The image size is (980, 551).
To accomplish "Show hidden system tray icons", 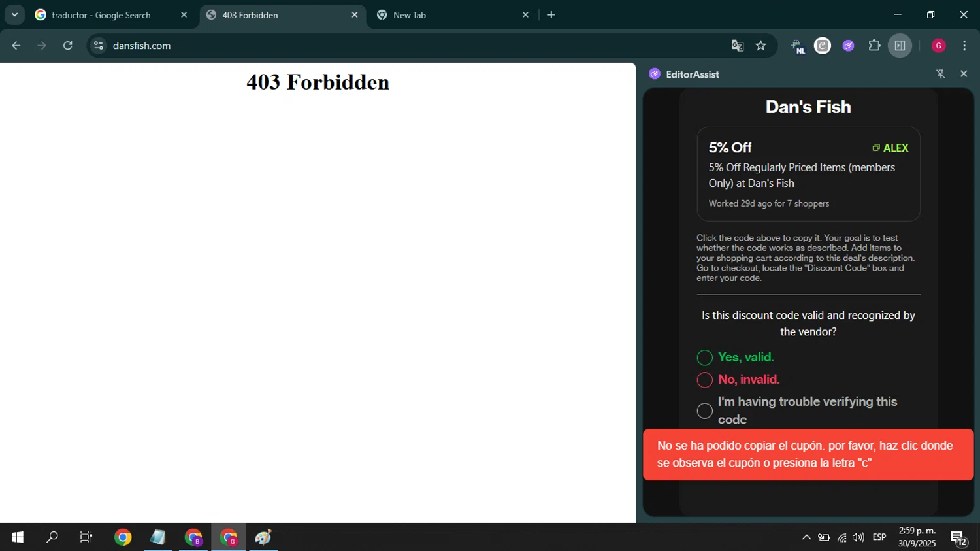I will 806,537.
